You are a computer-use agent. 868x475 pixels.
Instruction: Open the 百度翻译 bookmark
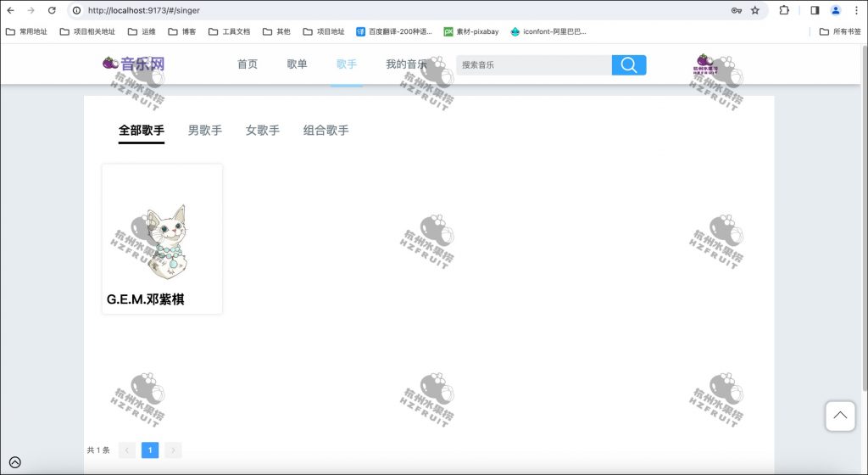pyautogui.click(x=393, y=31)
